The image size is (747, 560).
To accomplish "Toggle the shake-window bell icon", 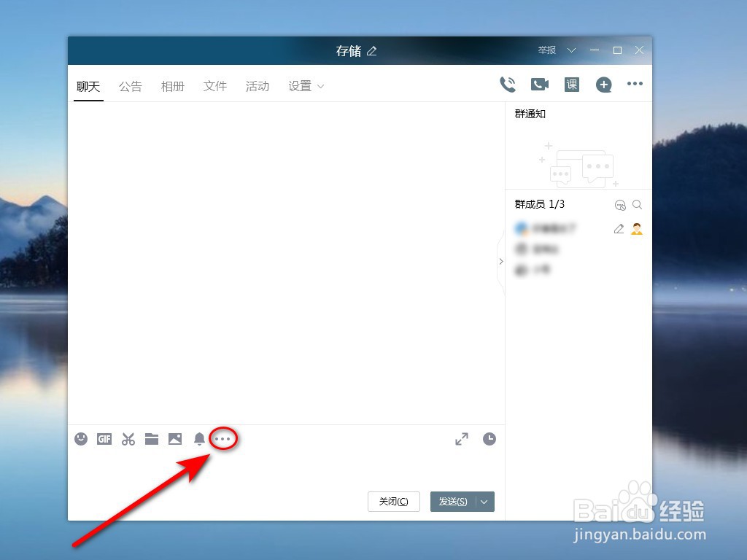I will point(198,439).
